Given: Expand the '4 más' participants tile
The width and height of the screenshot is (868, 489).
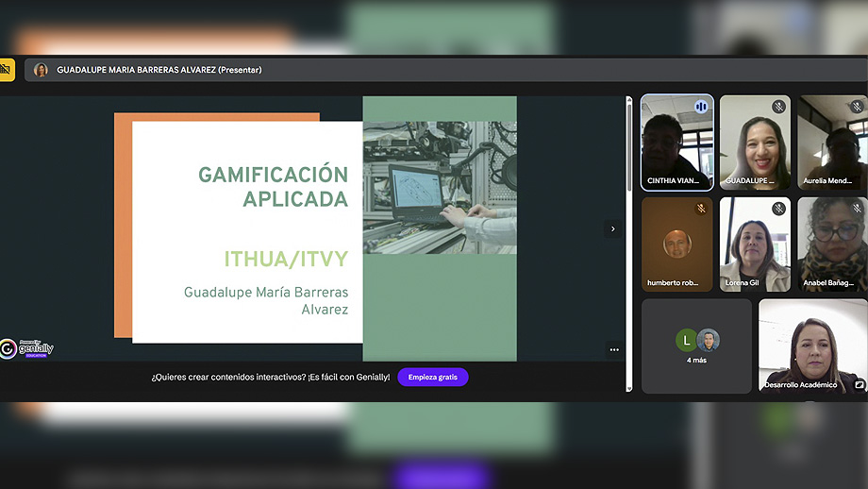Looking at the screenshot, I should (x=696, y=346).
